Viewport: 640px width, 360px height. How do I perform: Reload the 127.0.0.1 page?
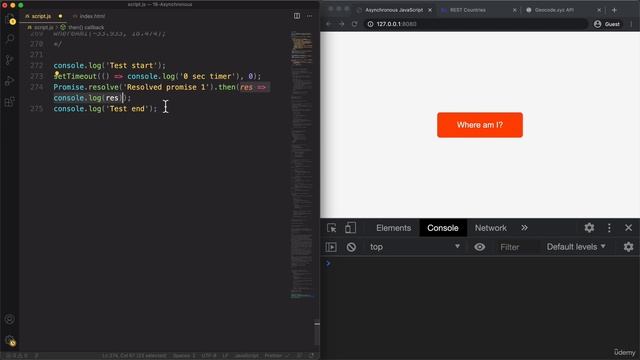(x=355, y=24)
